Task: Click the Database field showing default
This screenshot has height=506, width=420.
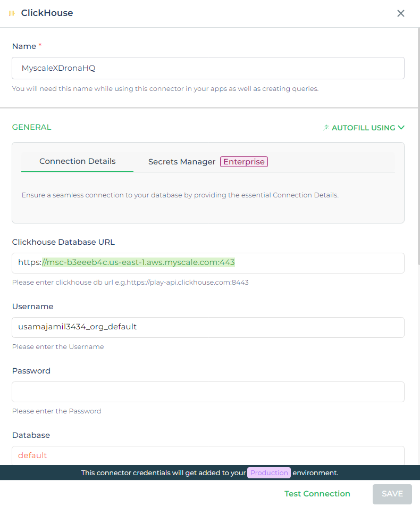Action: pyautogui.click(x=208, y=455)
